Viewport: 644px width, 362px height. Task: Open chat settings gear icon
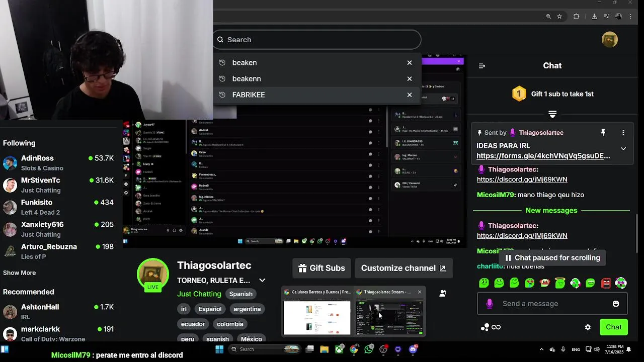click(588, 327)
